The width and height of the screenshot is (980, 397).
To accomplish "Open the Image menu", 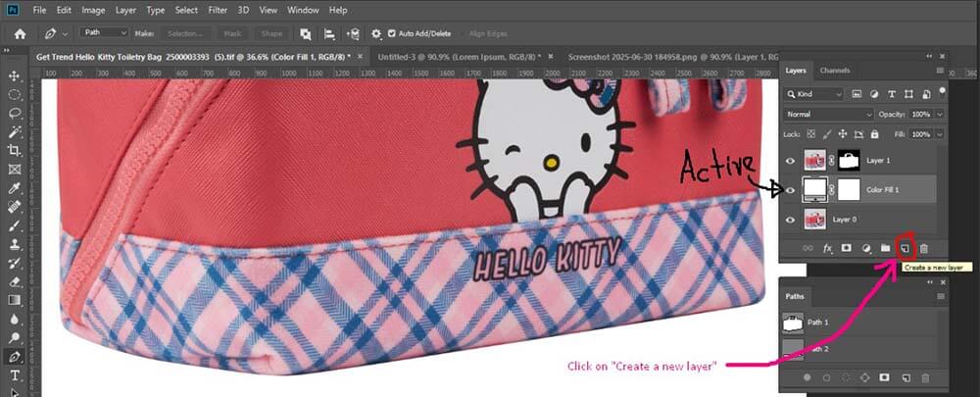I will tap(93, 10).
